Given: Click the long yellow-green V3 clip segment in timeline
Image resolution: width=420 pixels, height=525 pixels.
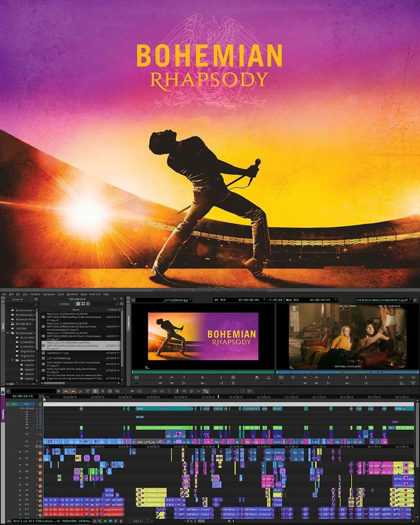Looking at the screenshot, I should pyautogui.click(x=164, y=427).
